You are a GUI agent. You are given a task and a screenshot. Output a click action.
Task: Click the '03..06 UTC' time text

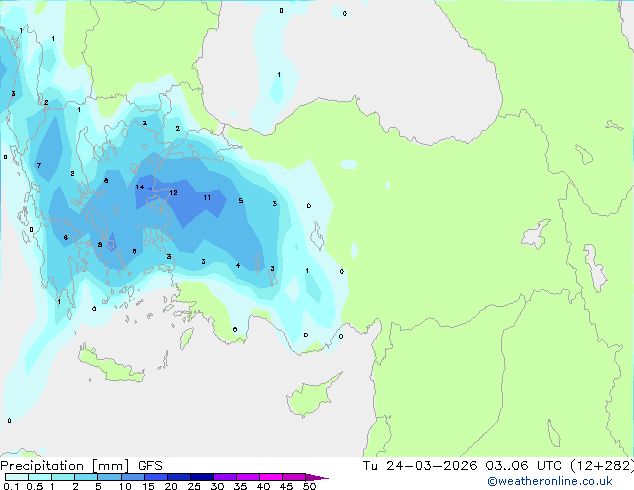[524, 466]
